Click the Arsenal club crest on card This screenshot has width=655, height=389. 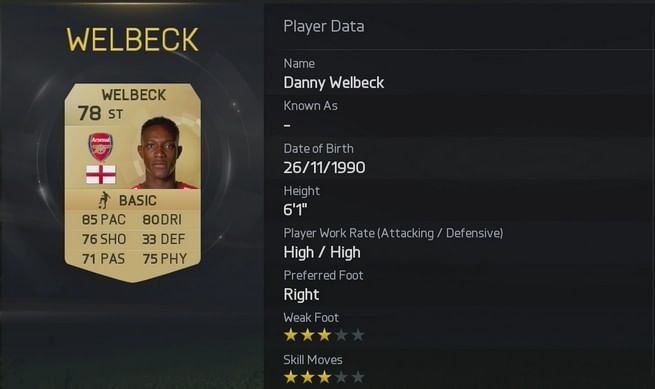(x=100, y=147)
